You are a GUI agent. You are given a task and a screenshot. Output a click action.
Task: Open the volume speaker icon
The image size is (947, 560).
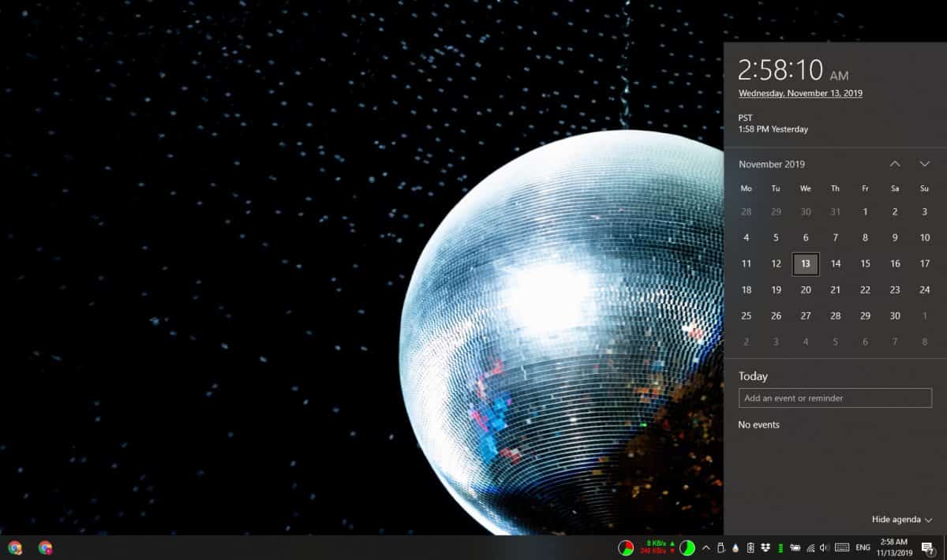tap(825, 547)
